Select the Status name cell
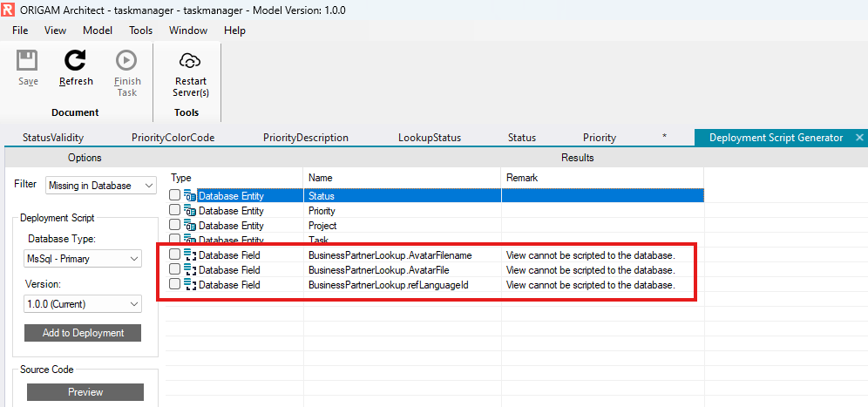 [403, 195]
